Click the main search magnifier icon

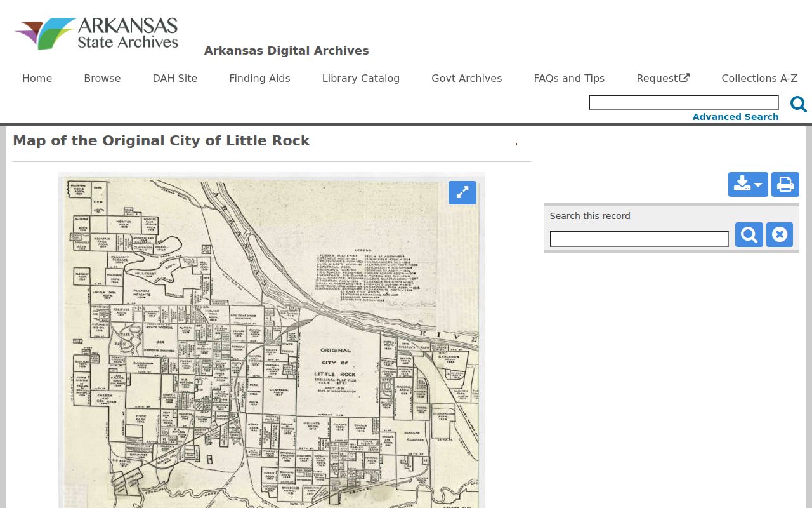(798, 104)
